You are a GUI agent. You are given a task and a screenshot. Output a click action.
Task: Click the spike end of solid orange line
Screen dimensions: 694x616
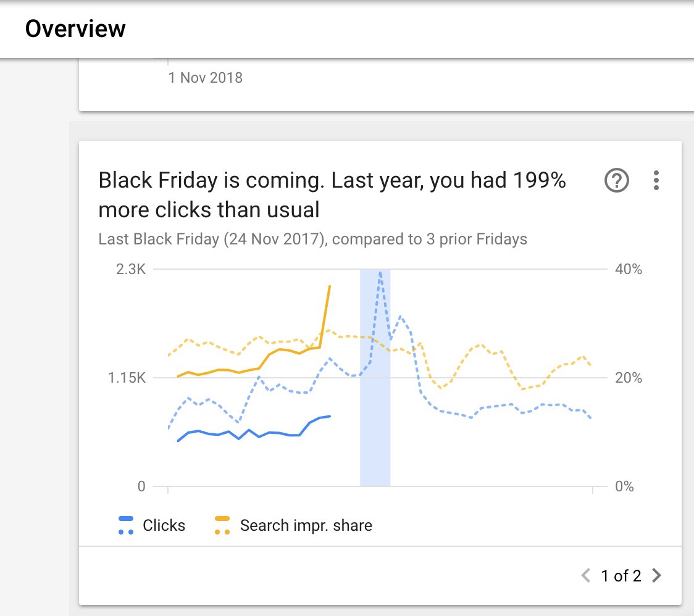coord(330,287)
